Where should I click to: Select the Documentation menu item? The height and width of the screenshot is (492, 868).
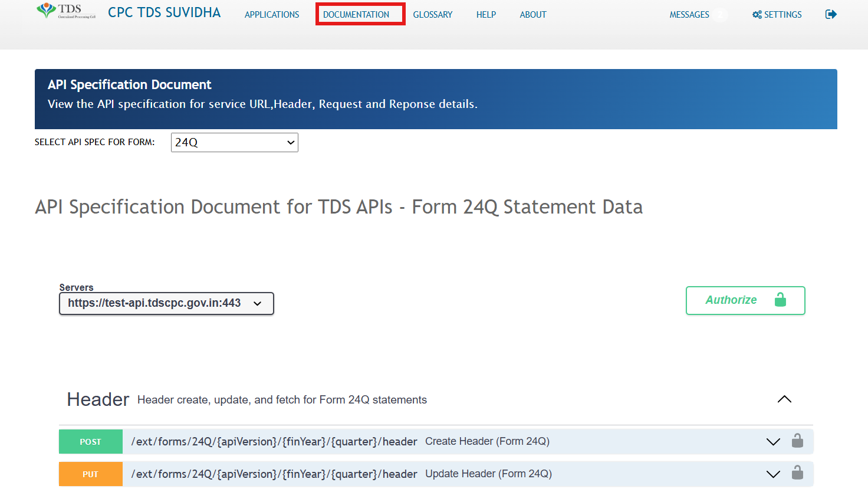point(356,15)
